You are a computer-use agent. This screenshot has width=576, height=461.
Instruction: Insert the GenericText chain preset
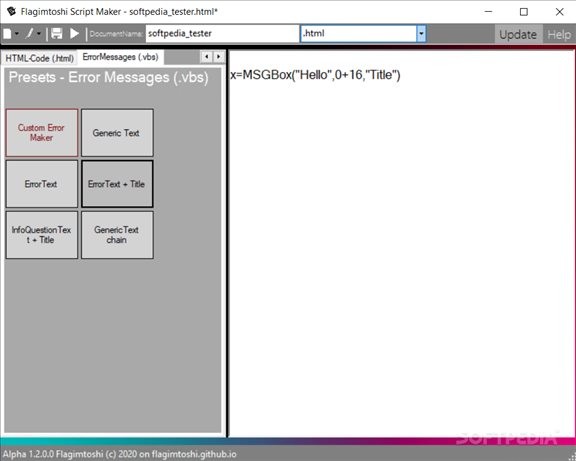coord(117,235)
